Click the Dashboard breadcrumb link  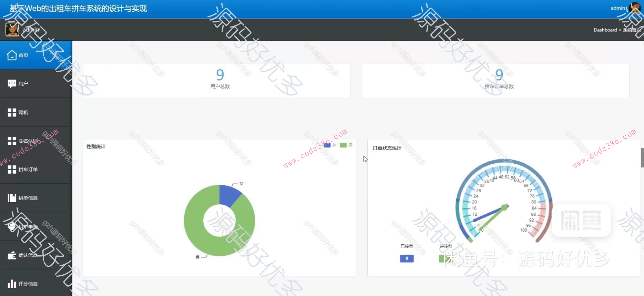point(605,30)
